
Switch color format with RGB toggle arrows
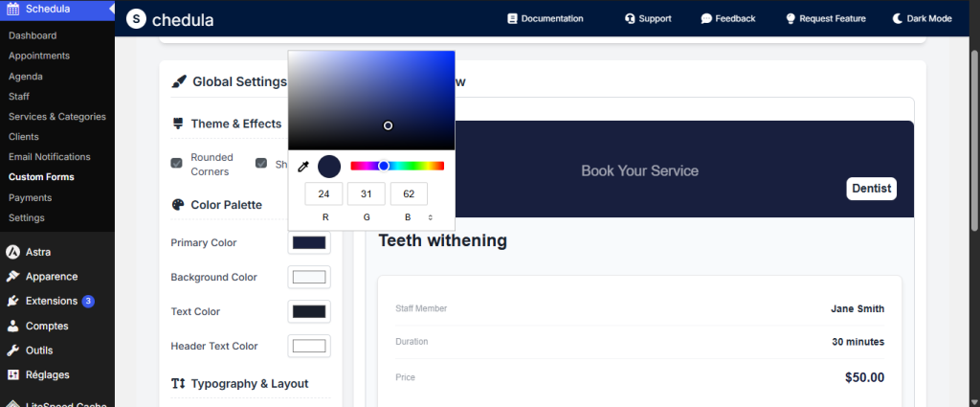pos(431,217)
